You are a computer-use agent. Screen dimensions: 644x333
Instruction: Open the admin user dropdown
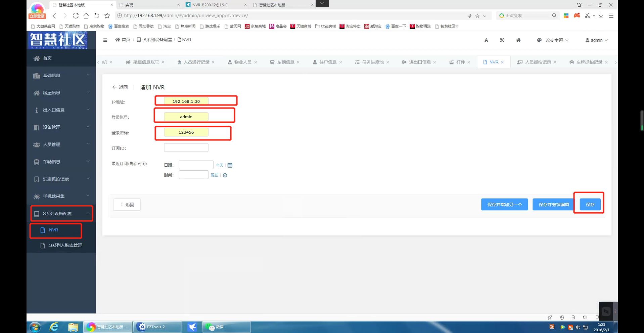click(x=596, y=40)
